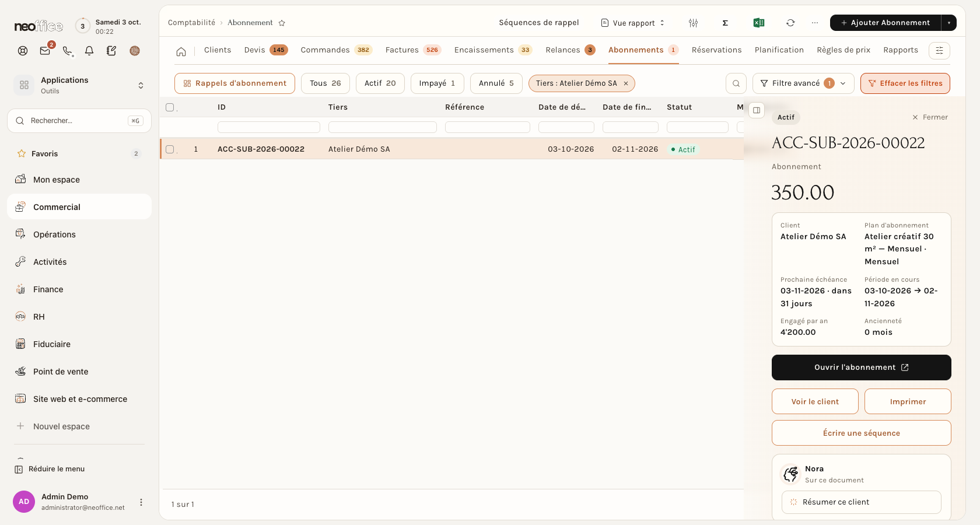
Task: Filter the list by Impayé status
Action: (x=437, y=83)
